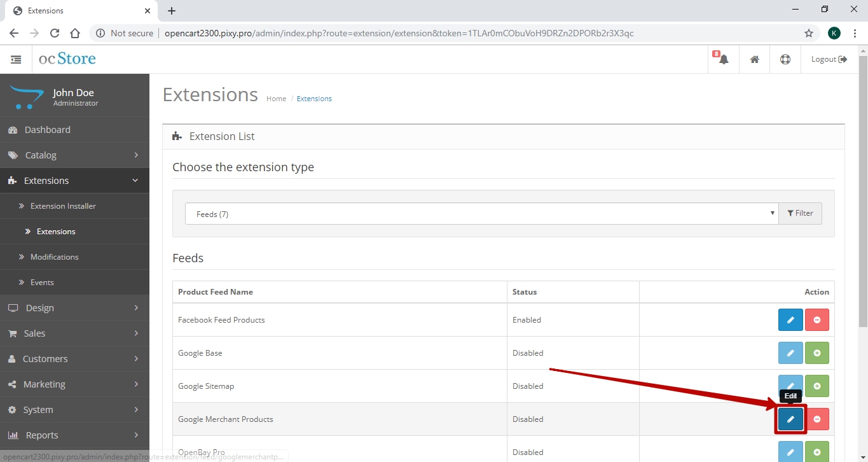Expand the Customers sidebar menu
868x462 pixels.
[x=74, y=359]
